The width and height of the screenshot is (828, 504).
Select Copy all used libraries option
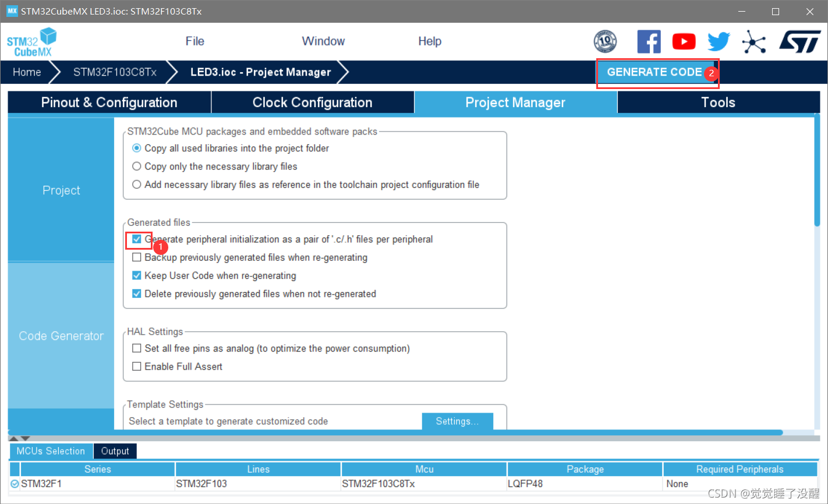(136, 148)
